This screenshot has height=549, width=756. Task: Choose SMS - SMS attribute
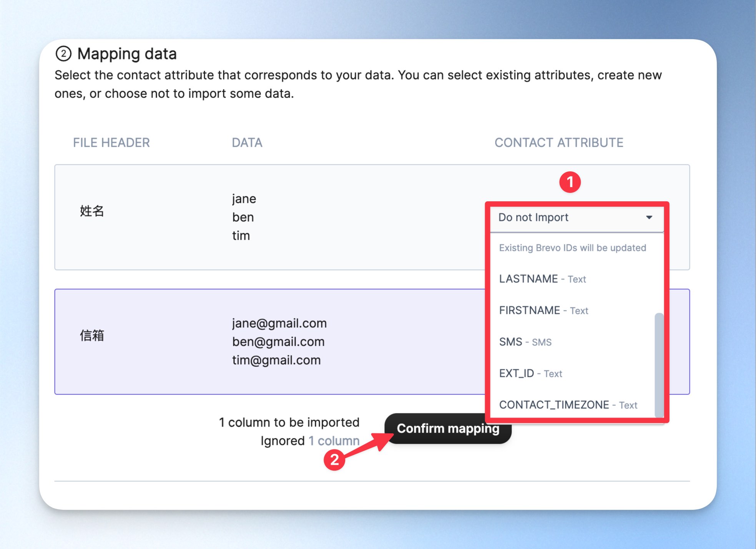(525, 342)
